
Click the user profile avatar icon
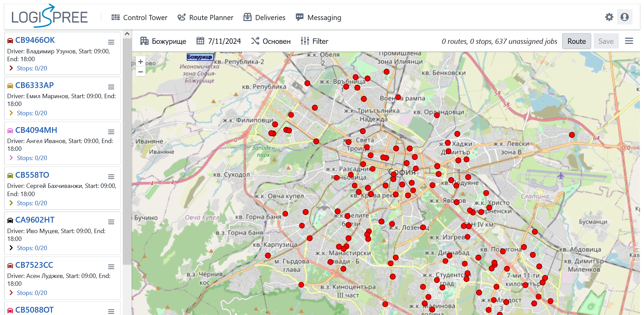tap(625, 17)
